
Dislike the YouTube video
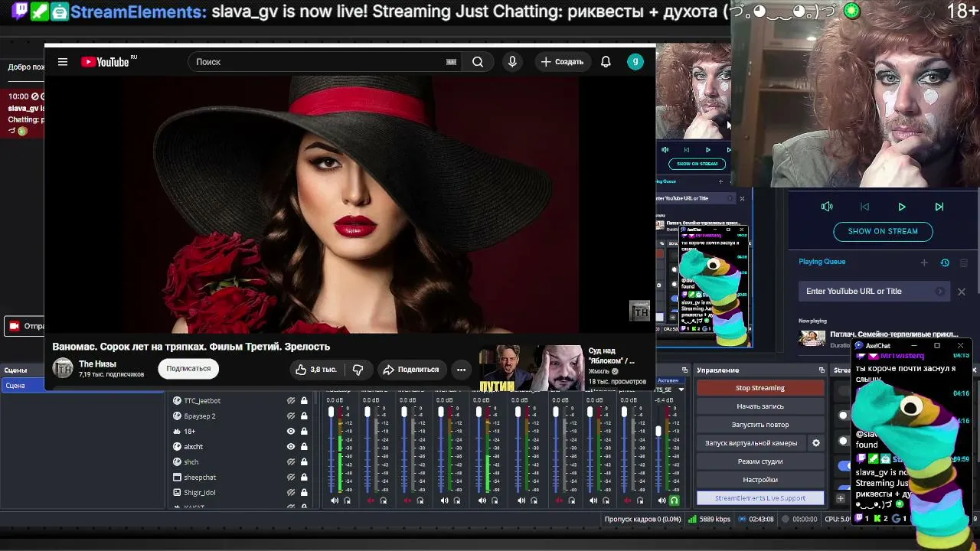click(358, 370)
